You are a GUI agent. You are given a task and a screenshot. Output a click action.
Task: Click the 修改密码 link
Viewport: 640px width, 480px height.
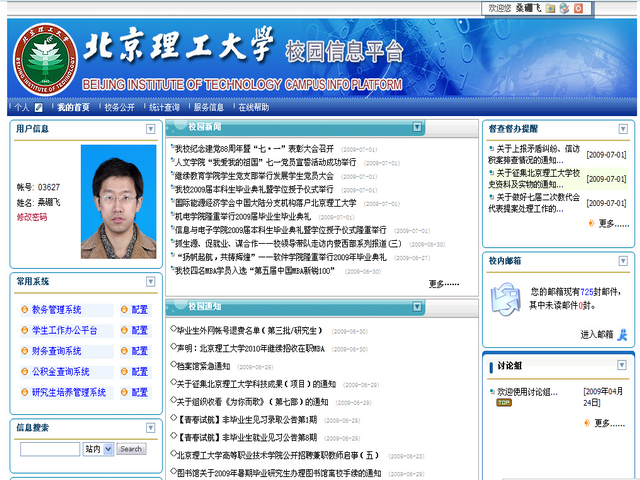pos(31,217)
